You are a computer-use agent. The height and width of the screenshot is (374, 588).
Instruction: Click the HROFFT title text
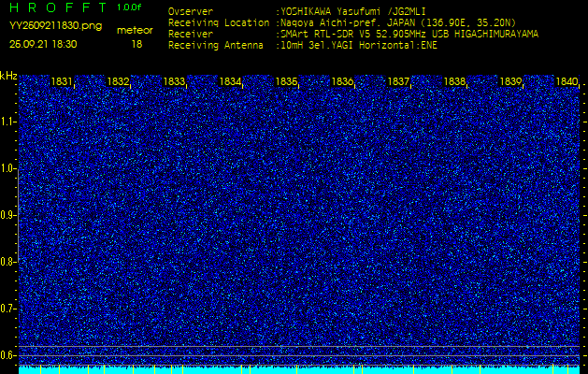tap(56, 7)
